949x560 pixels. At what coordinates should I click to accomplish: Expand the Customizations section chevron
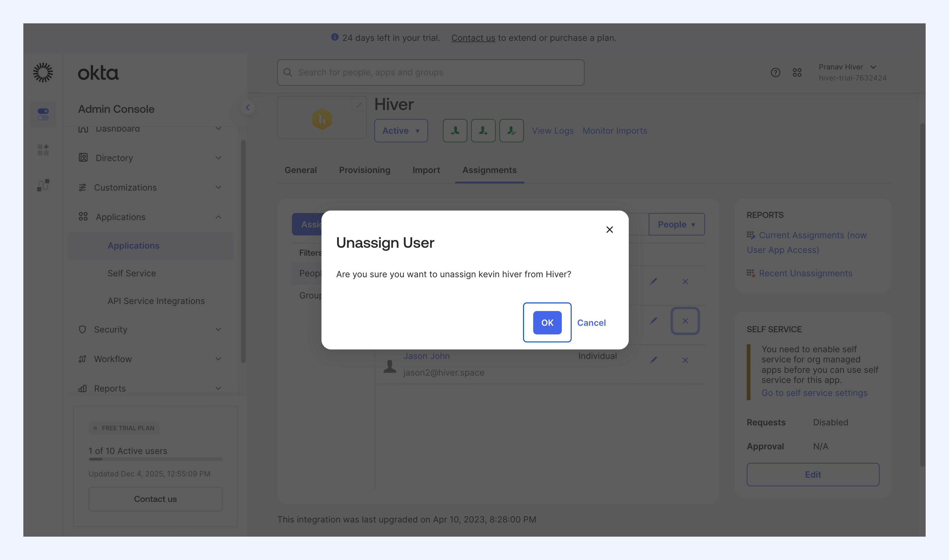click(x=219, y=187)
